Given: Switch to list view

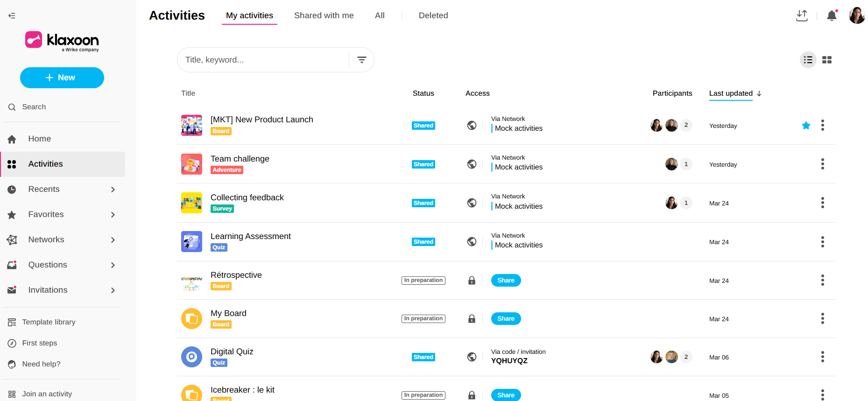Looking at the screenshot, I should tap(808, 60).
